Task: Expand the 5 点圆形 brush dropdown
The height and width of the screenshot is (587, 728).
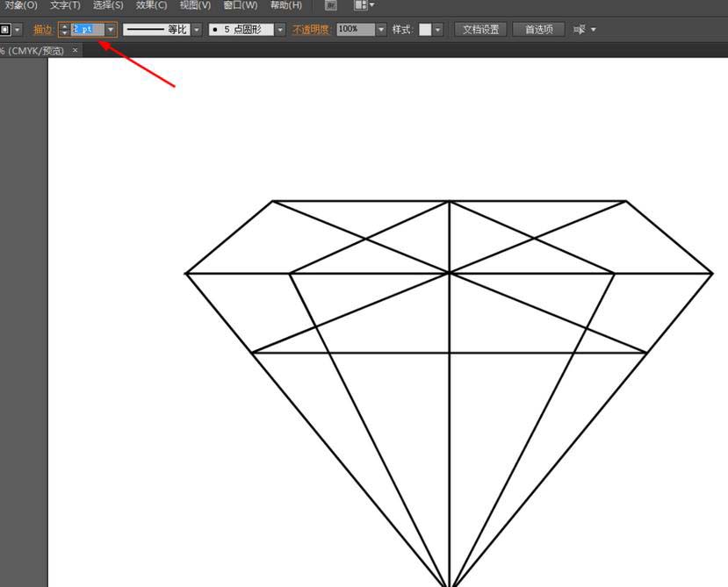Action: tap(280, 30)
